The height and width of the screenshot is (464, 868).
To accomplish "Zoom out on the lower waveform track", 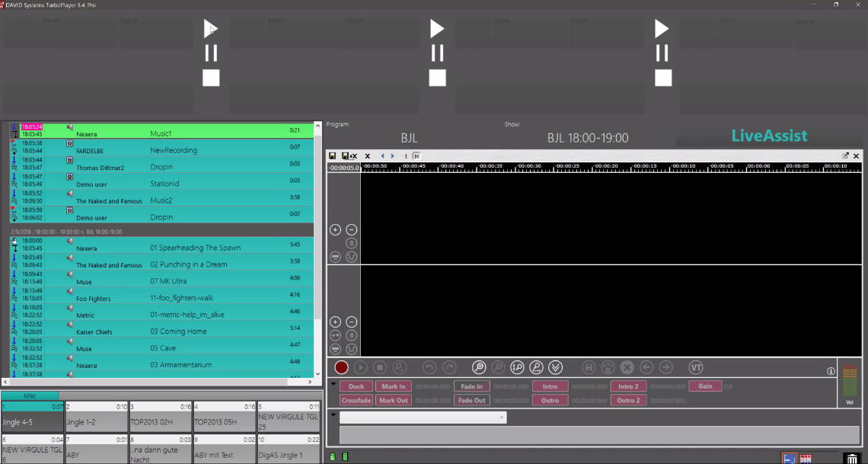I will [x=352, y=322].
